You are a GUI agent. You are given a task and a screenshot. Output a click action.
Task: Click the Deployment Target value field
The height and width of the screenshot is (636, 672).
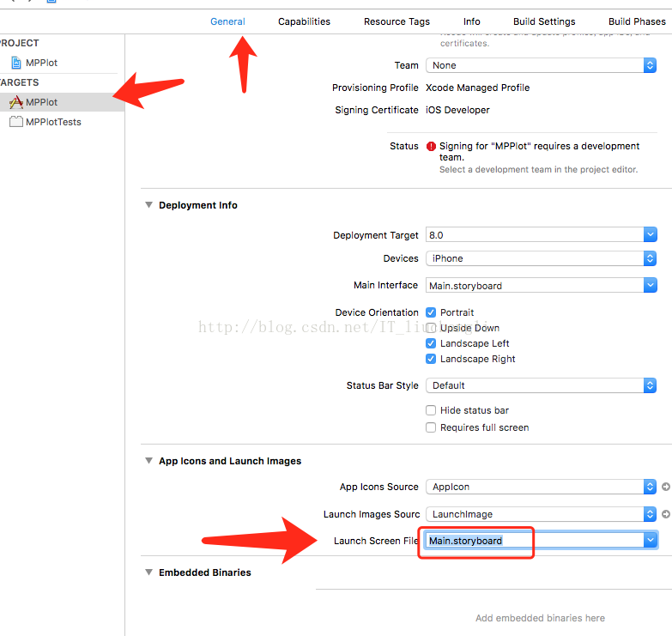535,235
